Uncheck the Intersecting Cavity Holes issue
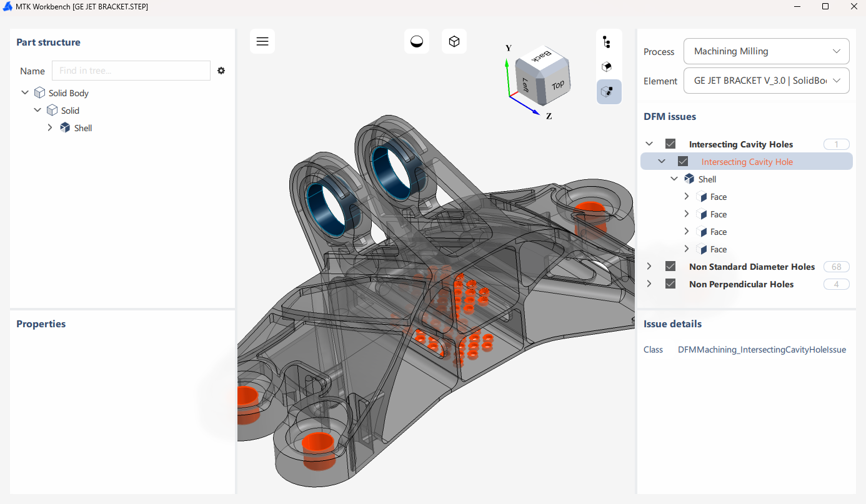This screenshot has height=504, width=866. (670, 143)
